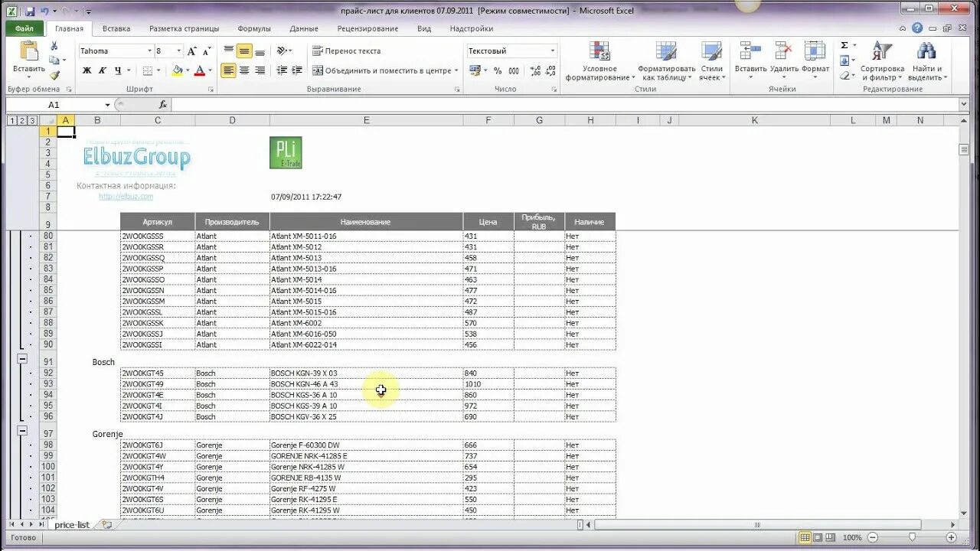
Task: Click the Format Painter brush icon
Action: 54,75
